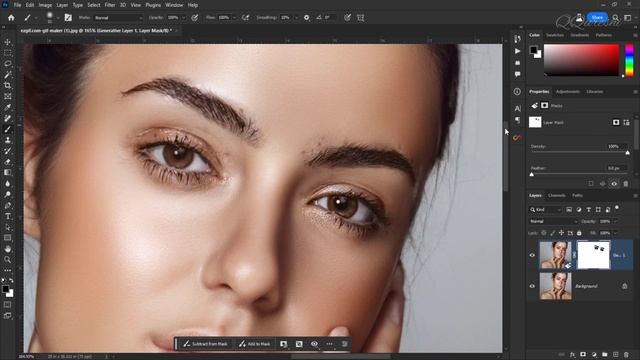The image size is (640, 360).
Task: Select the Eyedropper tool
Action: (x=7, y=107)
